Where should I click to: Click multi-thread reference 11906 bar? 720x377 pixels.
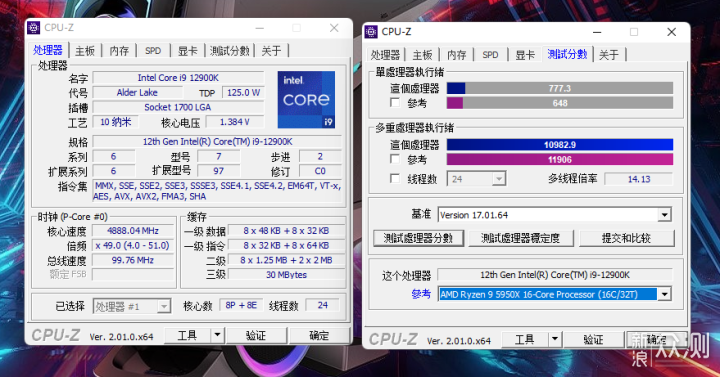pos(560,159)
